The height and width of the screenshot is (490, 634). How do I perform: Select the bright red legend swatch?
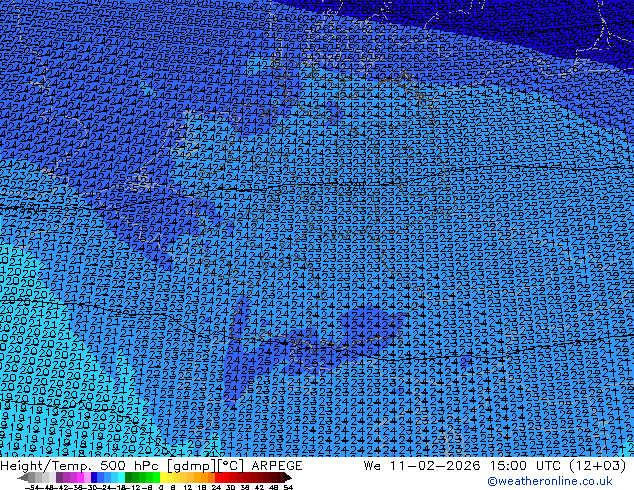(218, 478)
